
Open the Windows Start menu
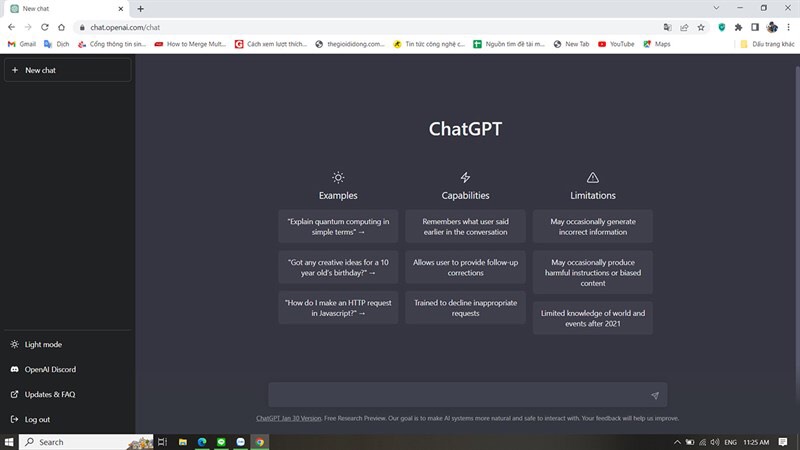pos(9,442)
